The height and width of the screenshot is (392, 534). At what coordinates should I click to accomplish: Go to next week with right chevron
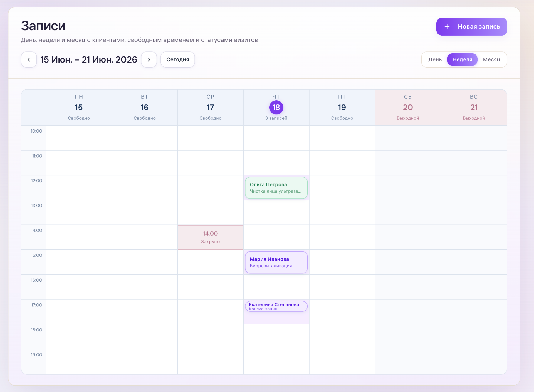click(149, 59)
